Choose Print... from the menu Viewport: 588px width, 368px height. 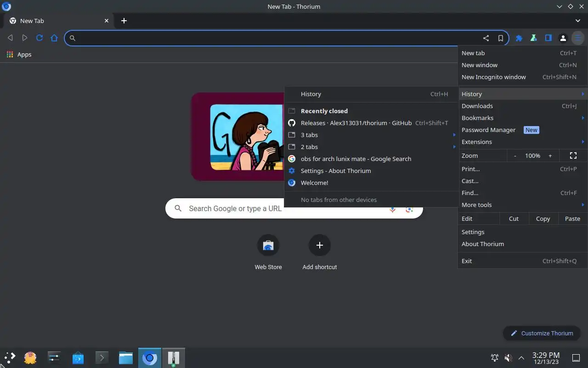[x=523, y=169]
